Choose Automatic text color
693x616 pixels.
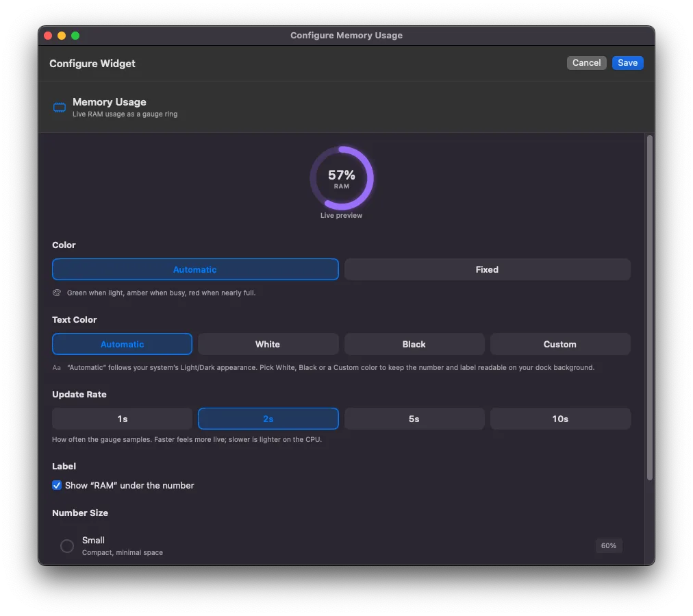coord(122,344)
